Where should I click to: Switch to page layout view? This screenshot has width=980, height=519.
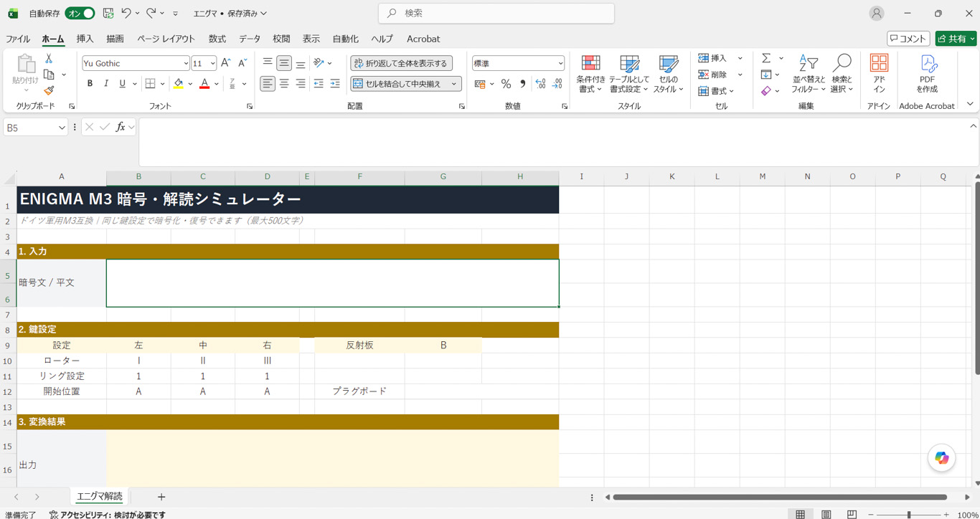pos(826,515)
